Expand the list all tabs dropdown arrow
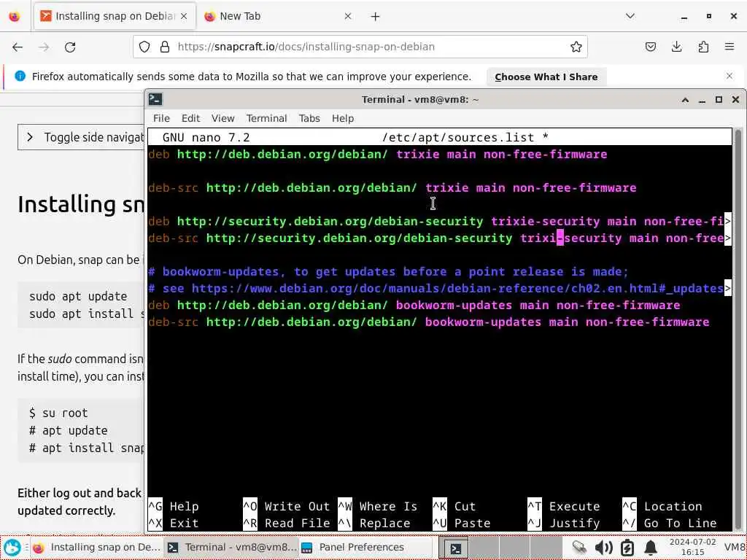Screen dimensions: 747x560 pyautogui.click(x=630, y=16)
